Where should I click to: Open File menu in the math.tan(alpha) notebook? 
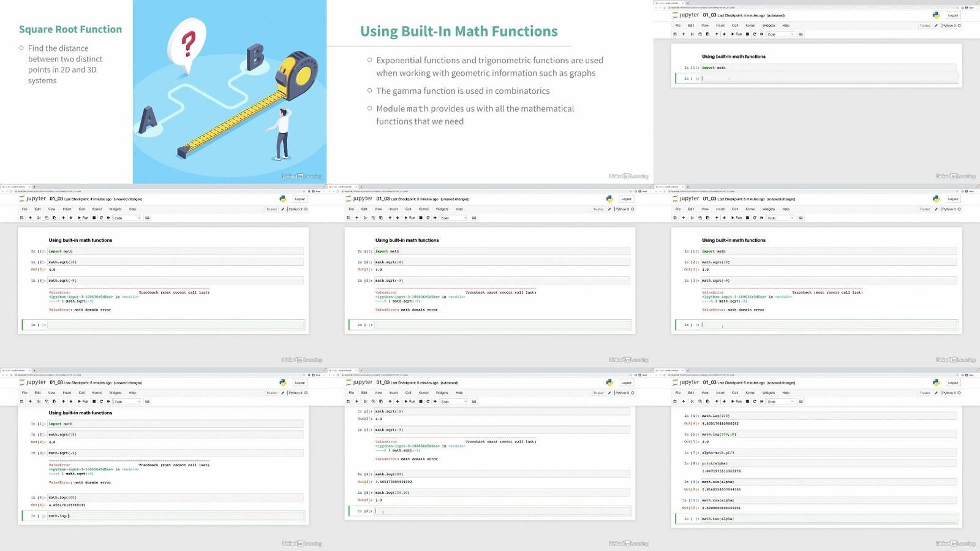pos(677,393)
